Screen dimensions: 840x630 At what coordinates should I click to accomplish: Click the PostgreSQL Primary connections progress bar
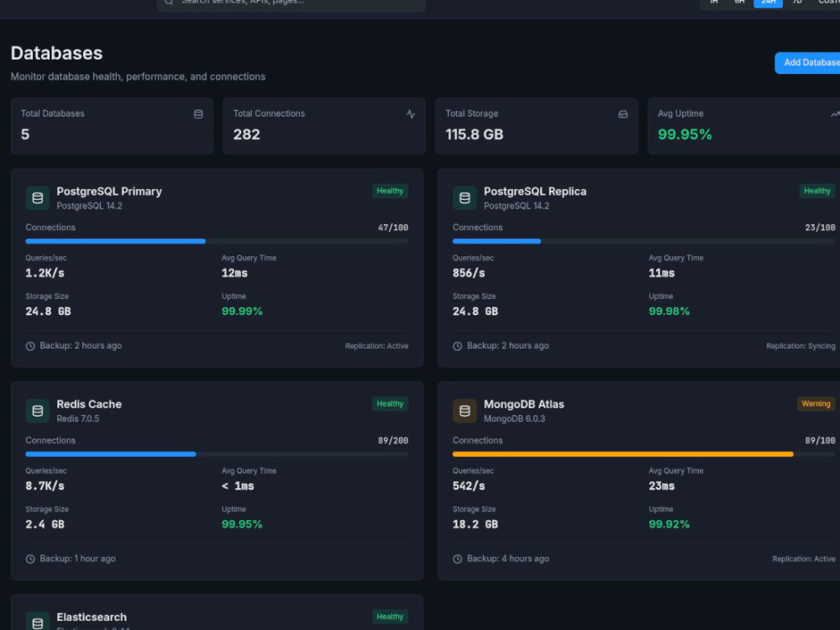(217, 241)
